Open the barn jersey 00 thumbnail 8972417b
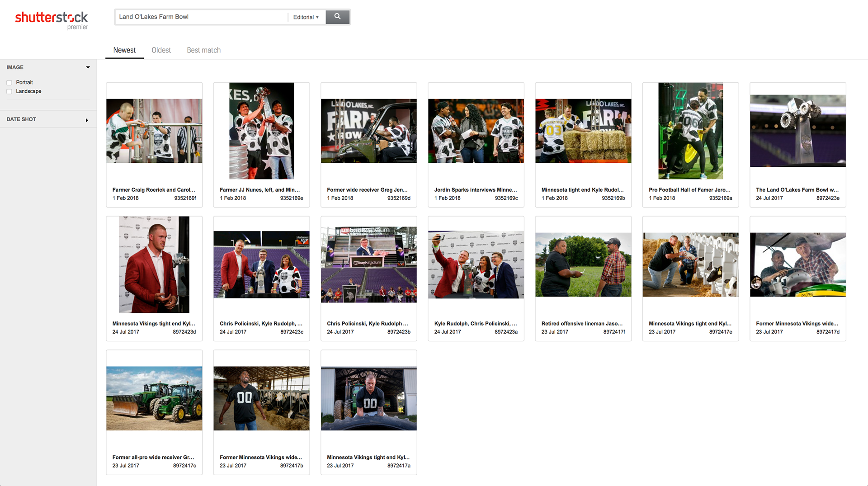The image size is (868, 486). point(261,398)
